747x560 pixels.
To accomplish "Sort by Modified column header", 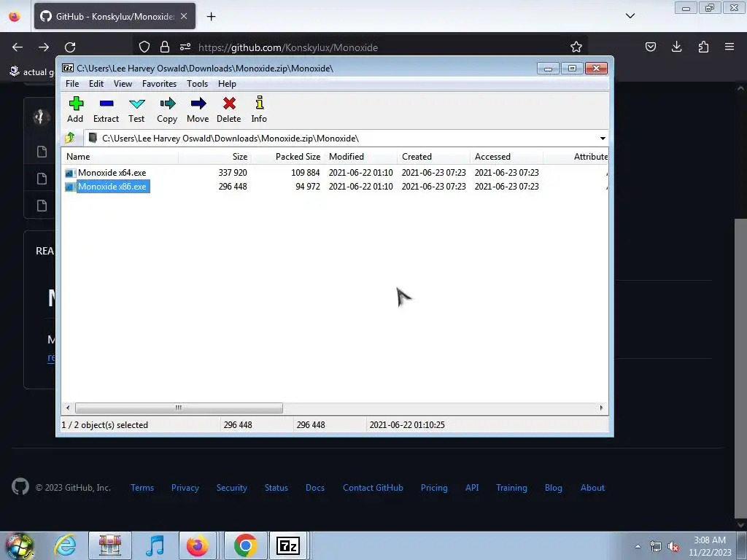I will click(360, 157).
